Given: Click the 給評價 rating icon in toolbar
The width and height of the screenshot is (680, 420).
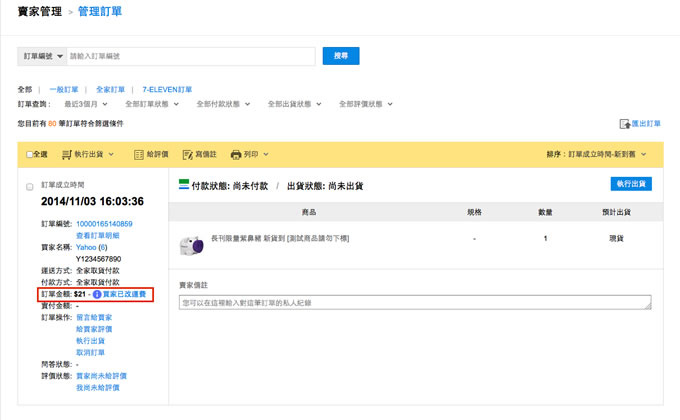Looking at the screenshot, I should (139, 155).
